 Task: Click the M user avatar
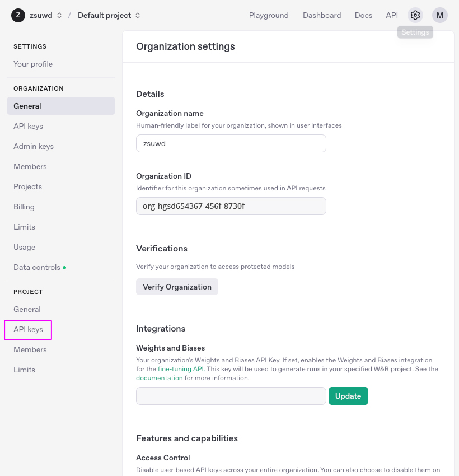[439, 15]
